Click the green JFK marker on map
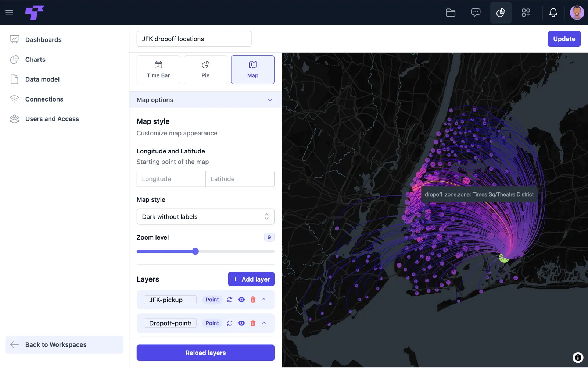This screenshot has height=368, width=588. [x=504, y=258]
